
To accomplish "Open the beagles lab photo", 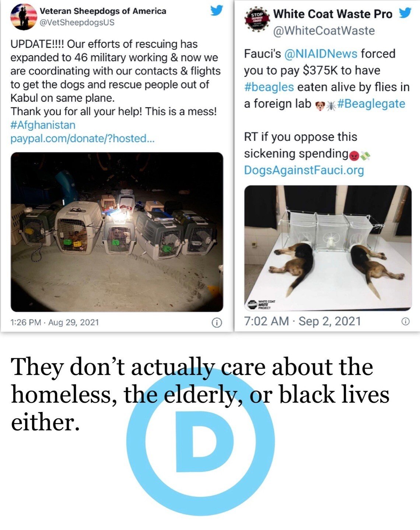I will pos(328,248).
